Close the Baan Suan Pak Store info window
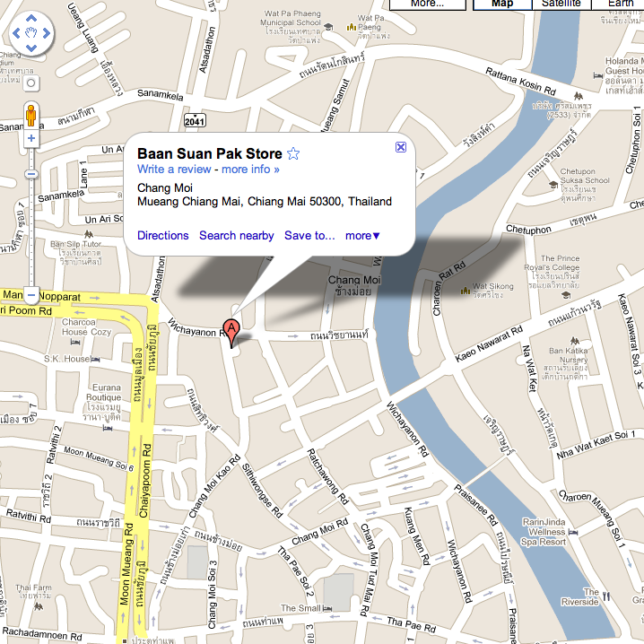 click(x=401, y=147)
